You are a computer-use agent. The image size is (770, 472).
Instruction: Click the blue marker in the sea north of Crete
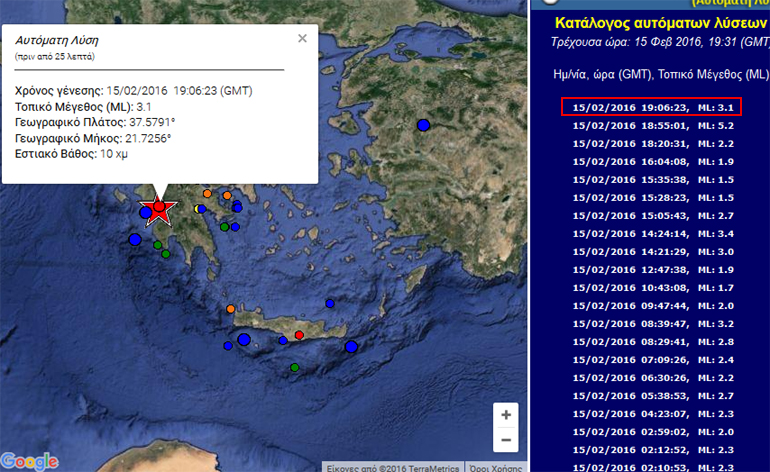click(329, 304)
